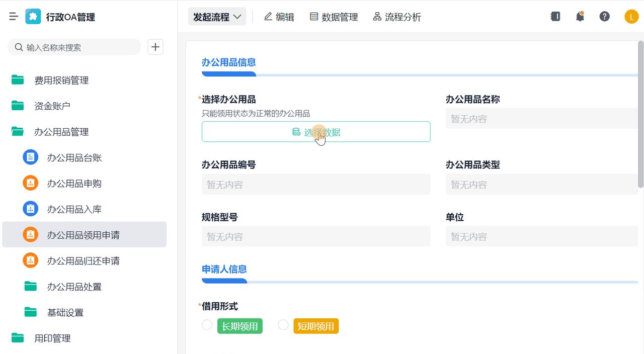Open the 发起流程 dropdown

click(217, 16)
